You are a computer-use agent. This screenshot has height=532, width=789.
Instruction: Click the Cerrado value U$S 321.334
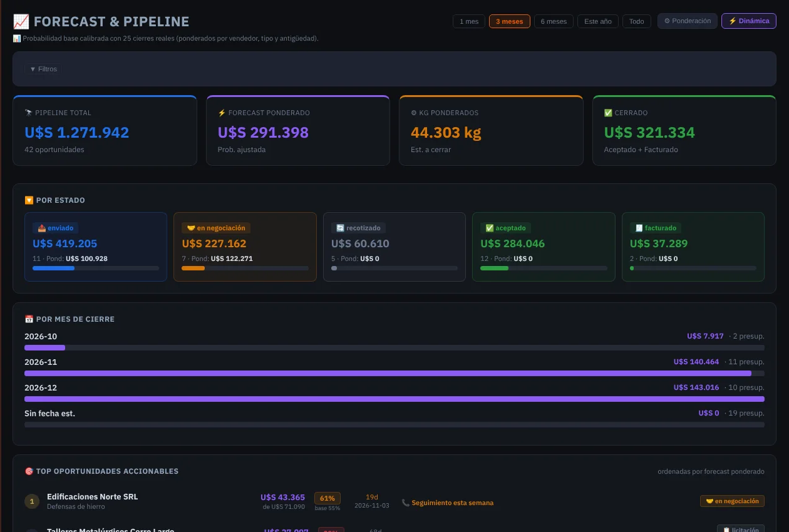tap(649, 133)
